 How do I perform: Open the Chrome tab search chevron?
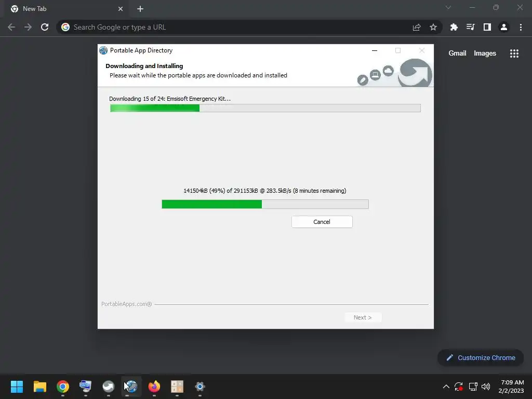point(448,7)
